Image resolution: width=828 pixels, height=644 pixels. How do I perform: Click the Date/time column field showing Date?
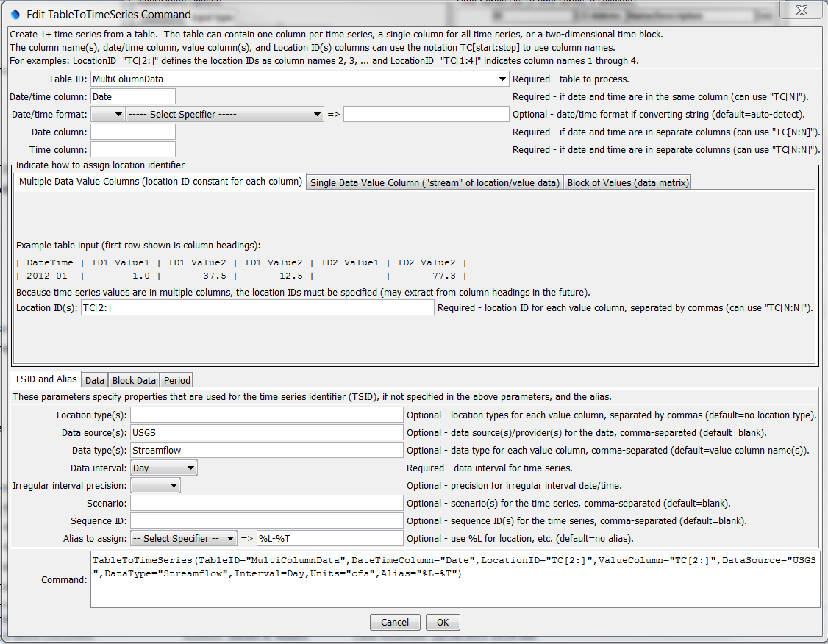click(x=132, y=96)
